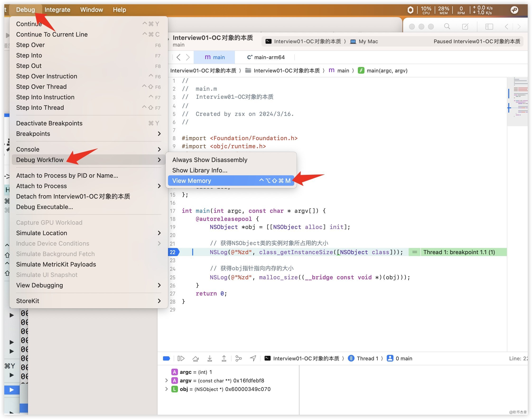Expand the argv variable disclosure arrow
The image size is (532, 419).
[166, 380]
